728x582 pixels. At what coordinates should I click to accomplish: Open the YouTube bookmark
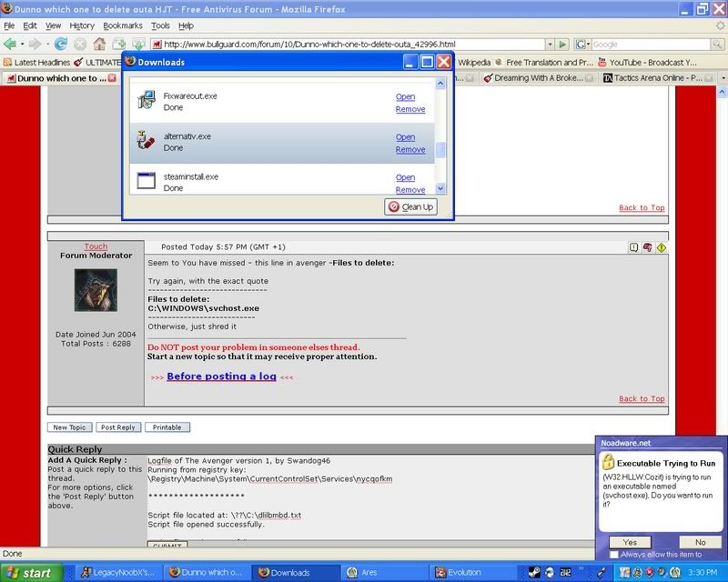[x=648, y=62]
